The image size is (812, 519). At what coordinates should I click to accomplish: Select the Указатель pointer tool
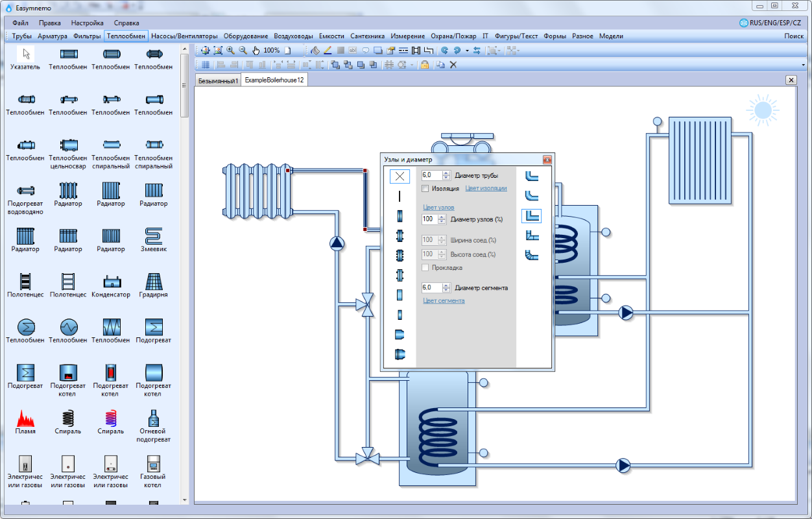tap(25, 54)
